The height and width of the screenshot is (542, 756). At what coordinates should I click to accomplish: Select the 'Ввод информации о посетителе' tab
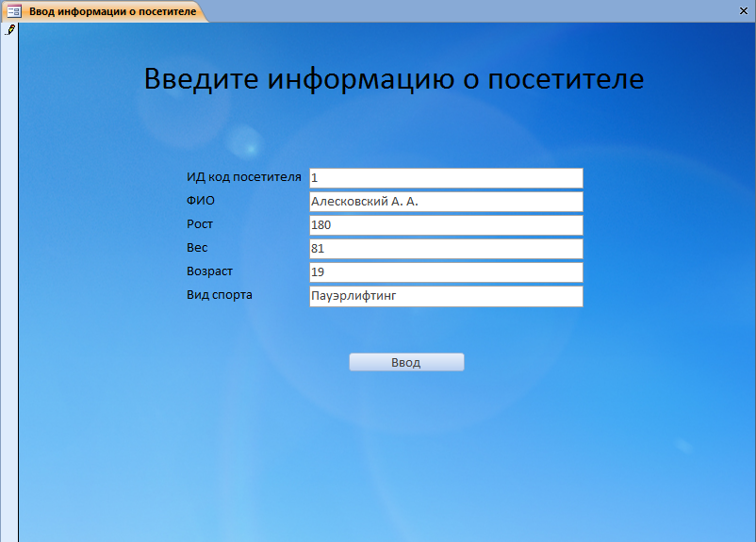(107, 11)
